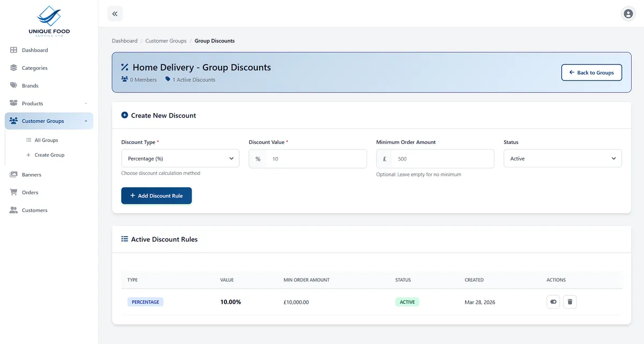Click the 0 Members text
The width and height of the screenshot is (644, 344).
pyautogui.click(x=143, y=79)
